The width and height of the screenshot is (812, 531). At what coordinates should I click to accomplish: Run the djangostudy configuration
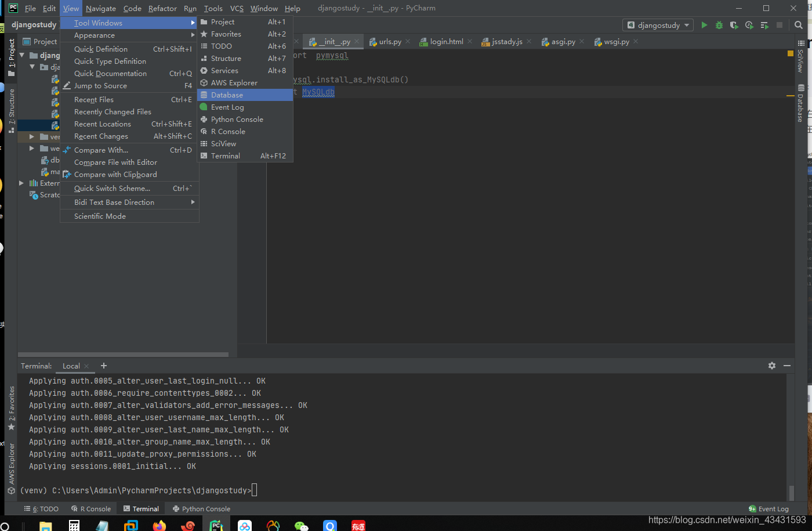click(x=704, y=25)
